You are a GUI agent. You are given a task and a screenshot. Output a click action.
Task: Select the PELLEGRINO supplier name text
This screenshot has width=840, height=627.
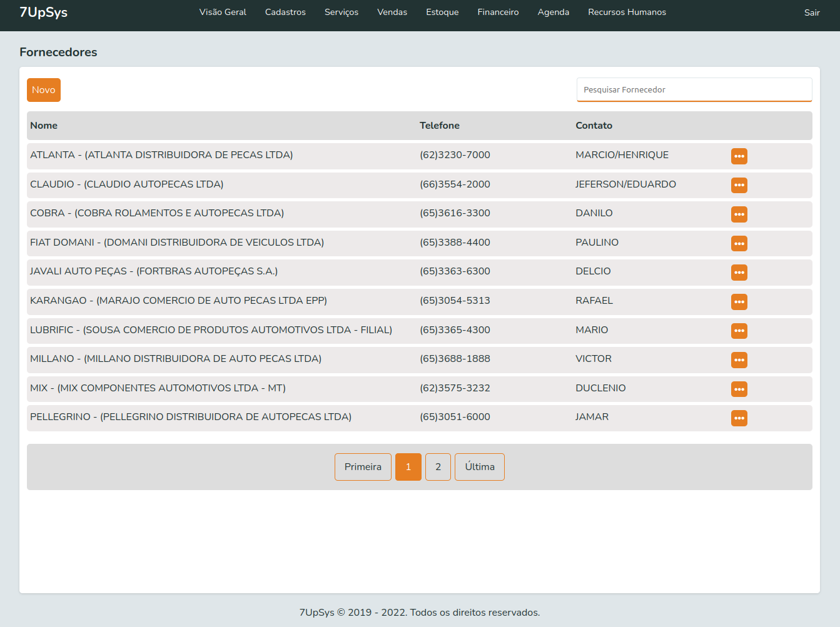[191, 417]
